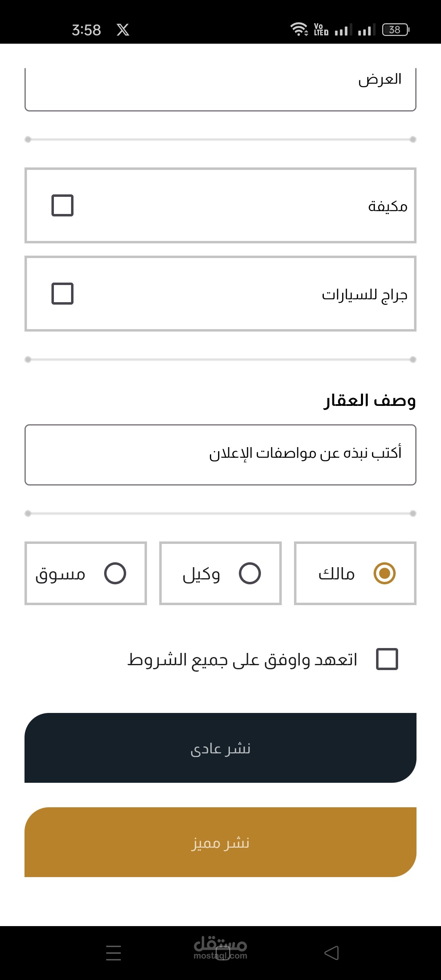The height and width of the screenshot is (980, 441).
Task: Tap the status bar clock showing 3:58
Action: (x=86, y=30)
